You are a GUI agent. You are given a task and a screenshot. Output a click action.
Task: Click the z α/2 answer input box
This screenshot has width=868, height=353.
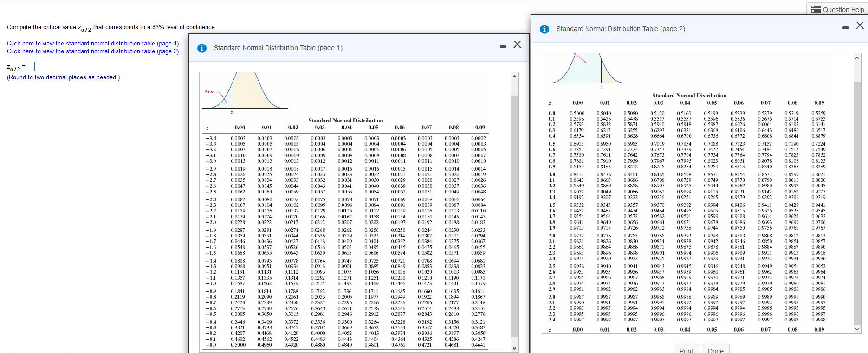(x=31, y=67)
